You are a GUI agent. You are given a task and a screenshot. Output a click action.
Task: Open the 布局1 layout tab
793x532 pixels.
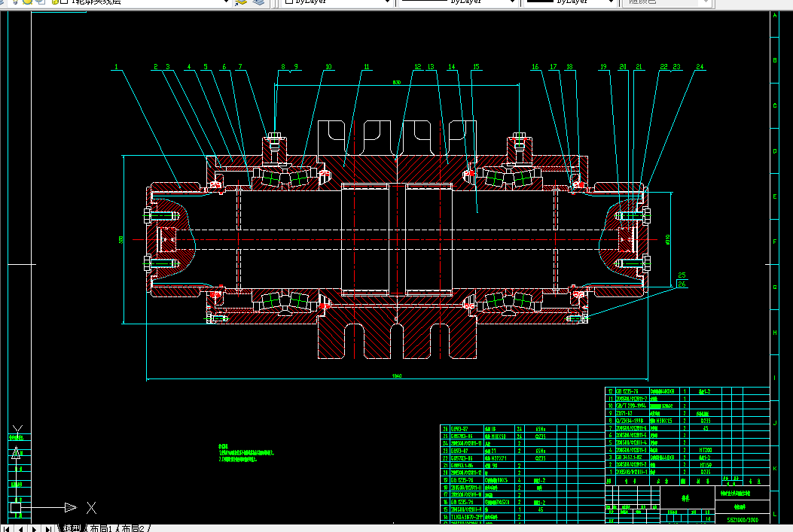tap(101, 528)
